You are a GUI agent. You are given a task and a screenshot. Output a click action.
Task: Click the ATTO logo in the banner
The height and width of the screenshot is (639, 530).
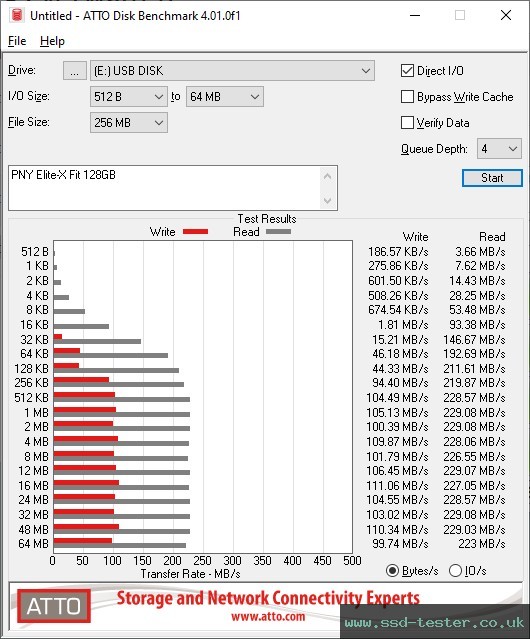coord(54,606)
